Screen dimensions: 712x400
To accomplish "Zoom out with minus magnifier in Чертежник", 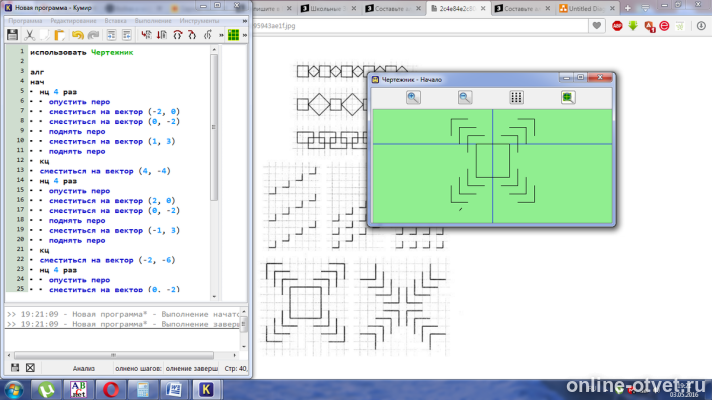I will pyautogui.click(x=465, y=97).
